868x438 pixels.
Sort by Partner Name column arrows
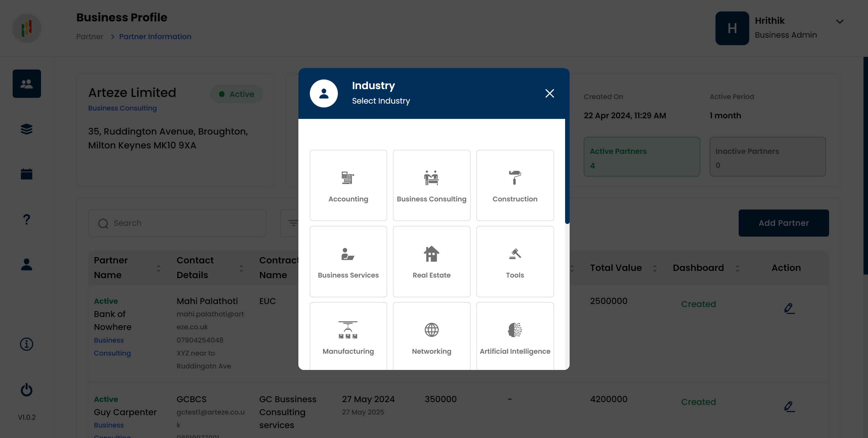(158, 268)
